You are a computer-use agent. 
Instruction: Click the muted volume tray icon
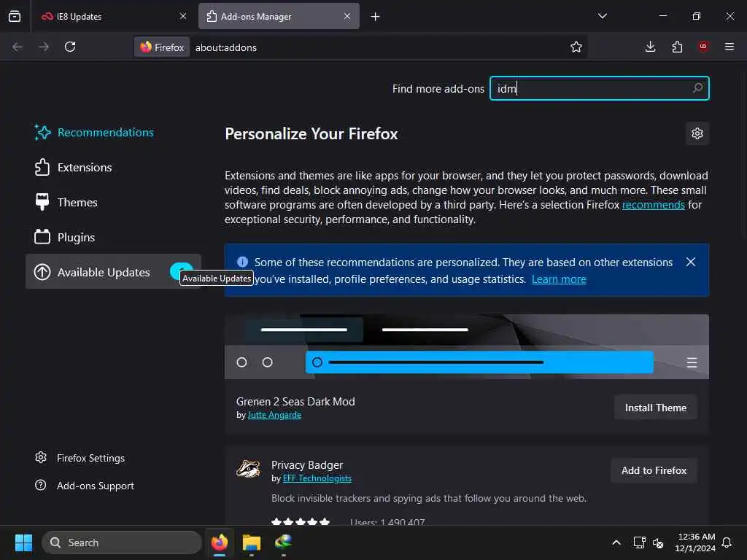coord(658,542)
